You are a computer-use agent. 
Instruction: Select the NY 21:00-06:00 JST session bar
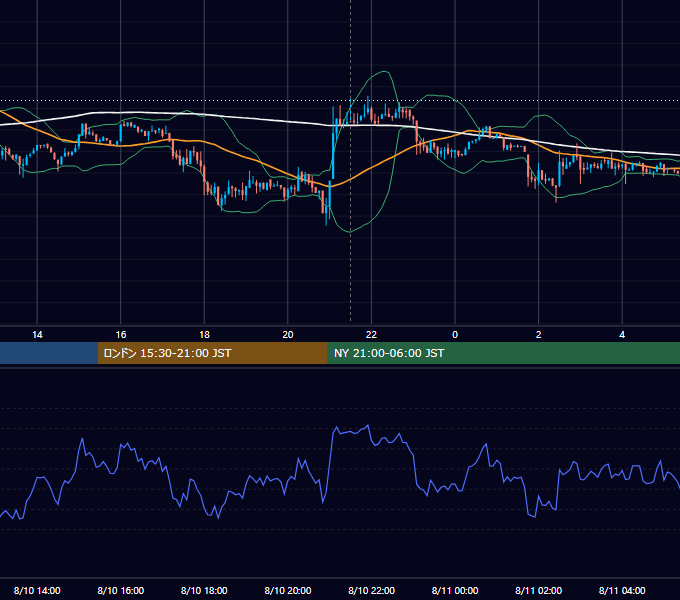pos(503,353)
